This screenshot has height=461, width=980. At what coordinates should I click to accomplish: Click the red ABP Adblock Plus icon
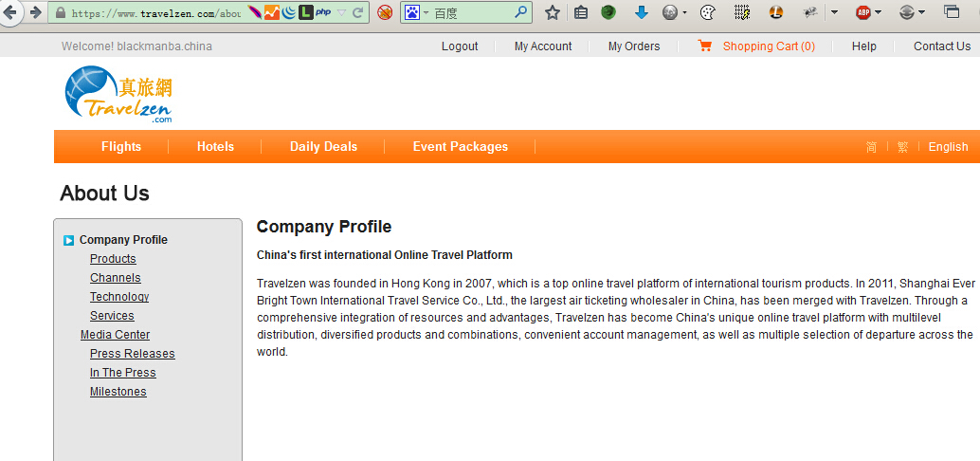(863, 12)
